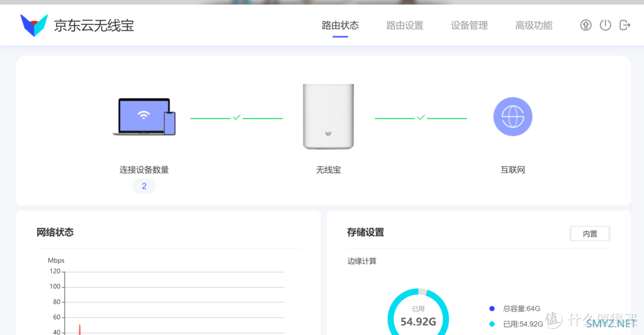Select the connected devices laptop icon
This screenshot has height=335, width=644.
144,117
